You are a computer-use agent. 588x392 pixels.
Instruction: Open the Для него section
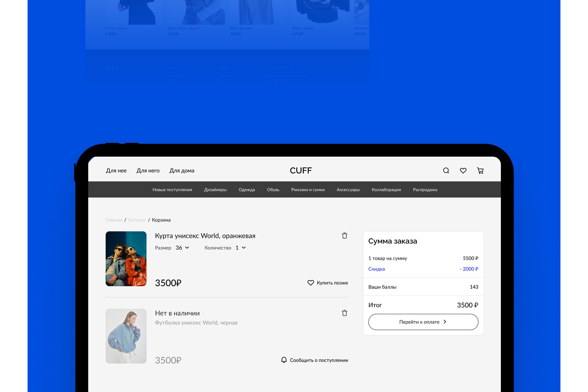[x=148, y=171]
